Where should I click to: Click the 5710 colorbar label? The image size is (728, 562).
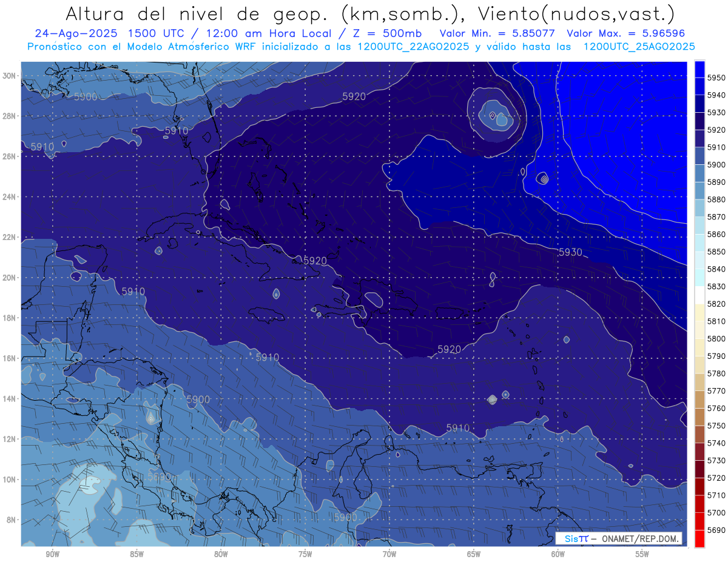coord(717,496)
